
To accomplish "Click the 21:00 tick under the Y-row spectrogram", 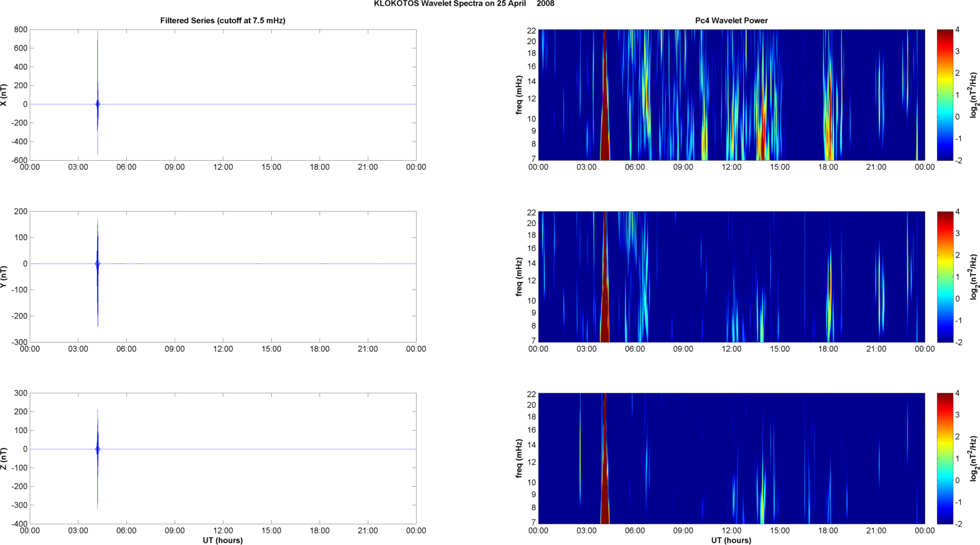I will pos(876,349).
